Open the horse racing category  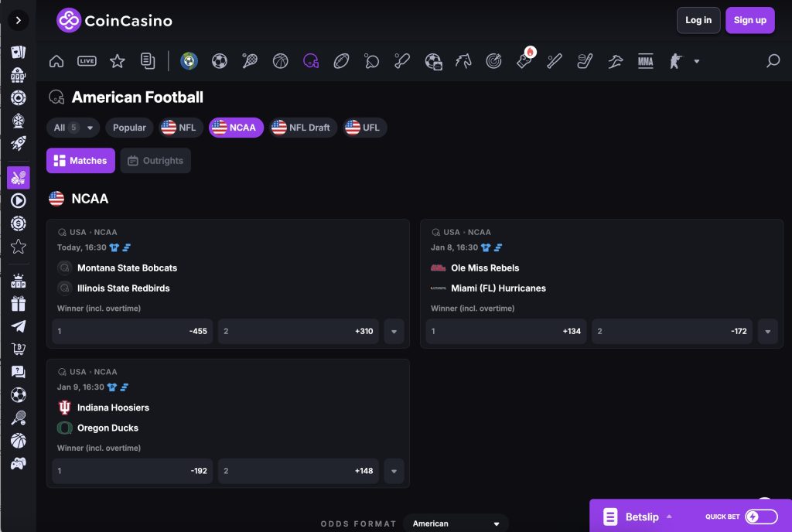coord(463,61)
